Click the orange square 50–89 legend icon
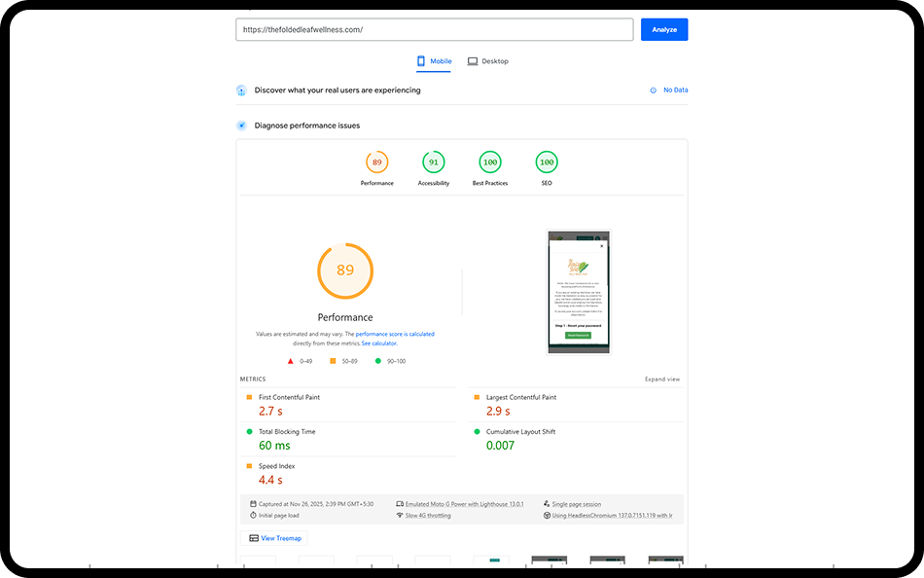The image size is (924, 578). (333, 361)
